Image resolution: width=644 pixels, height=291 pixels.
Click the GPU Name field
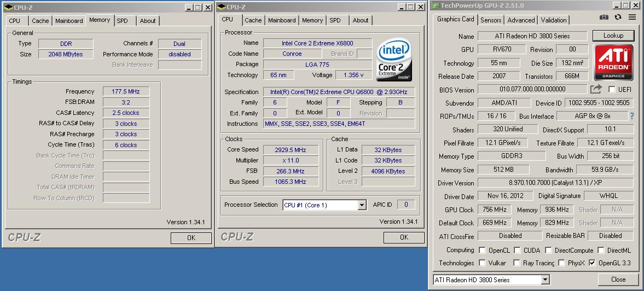[532, 36]
